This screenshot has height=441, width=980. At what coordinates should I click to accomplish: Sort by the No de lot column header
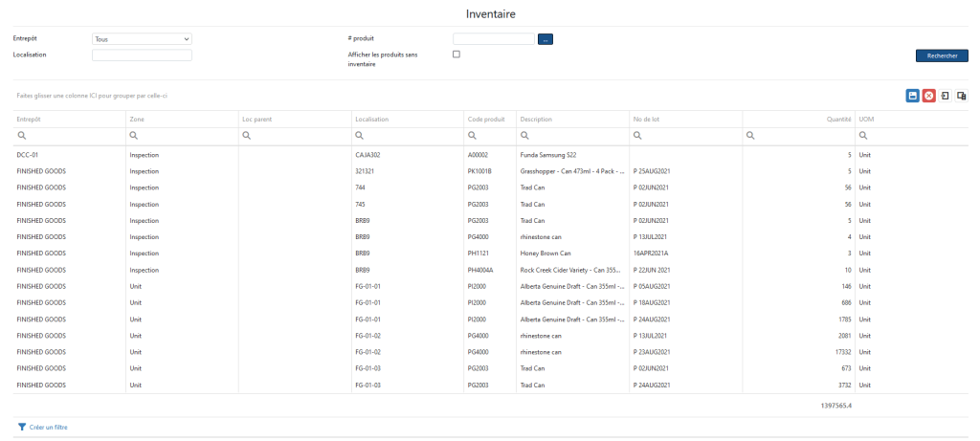tap(649, 119)
